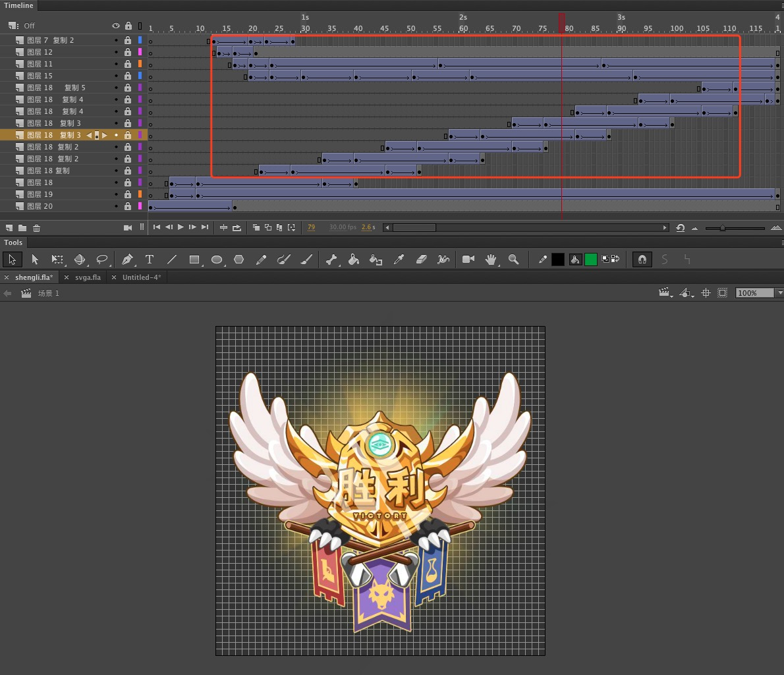Choose the Free Transform tool
784x675 pixels.
tap(57, 259)
